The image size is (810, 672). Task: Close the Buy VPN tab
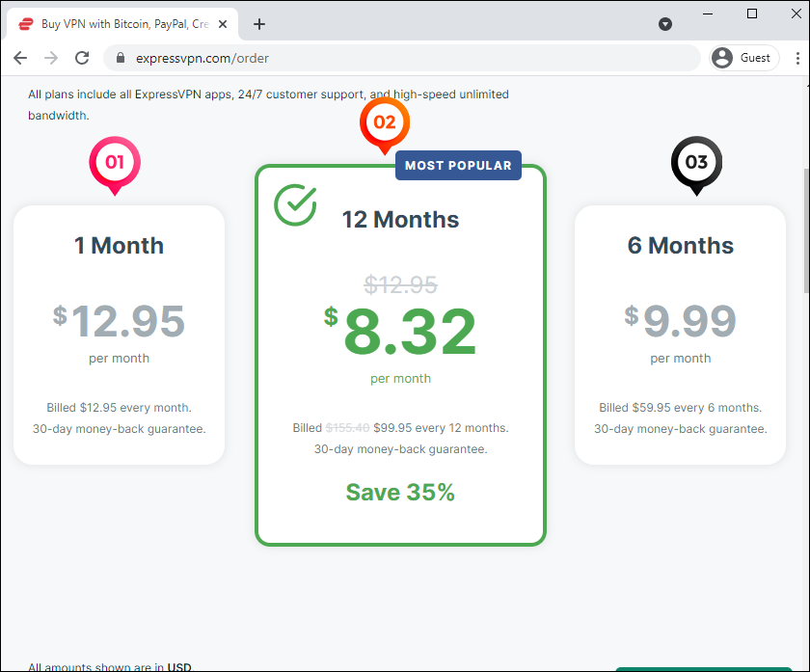223,24
